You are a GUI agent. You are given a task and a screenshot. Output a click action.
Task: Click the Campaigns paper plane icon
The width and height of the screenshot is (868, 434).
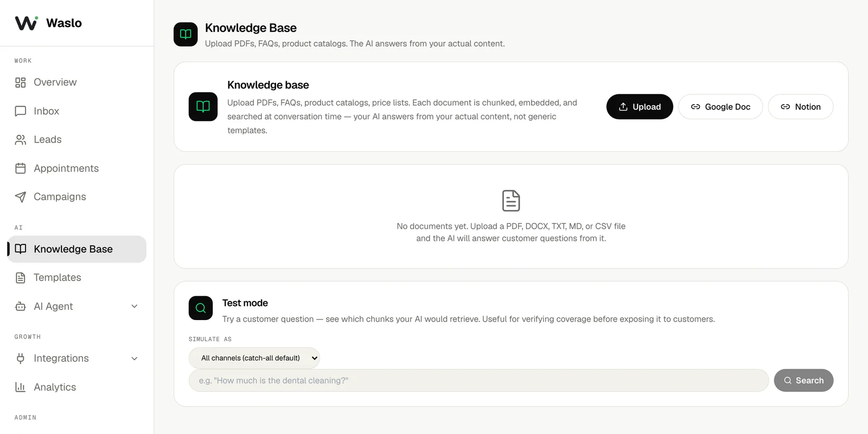point(21,197)
